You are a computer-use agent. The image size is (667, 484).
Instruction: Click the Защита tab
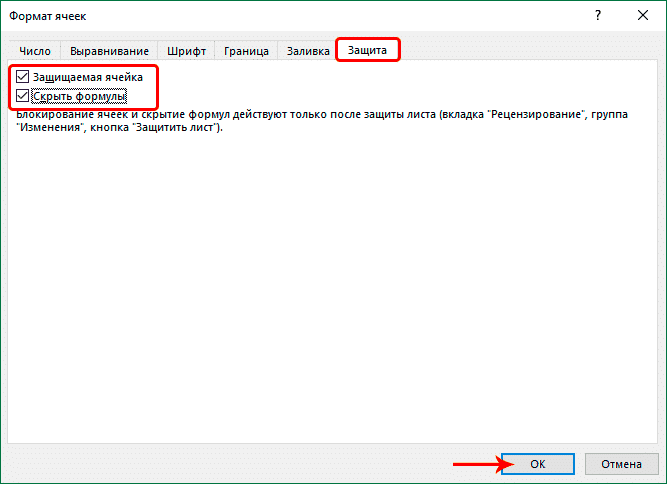point(368,50)
